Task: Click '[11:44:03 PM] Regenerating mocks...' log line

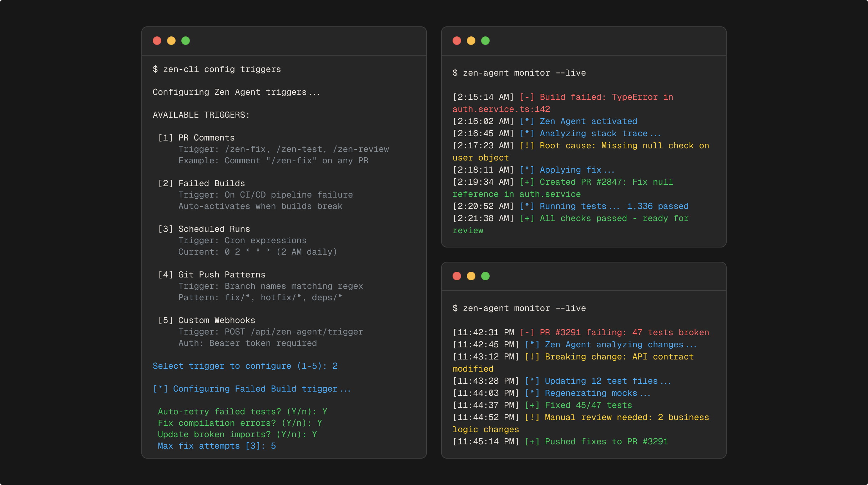Action: [551, 393]
